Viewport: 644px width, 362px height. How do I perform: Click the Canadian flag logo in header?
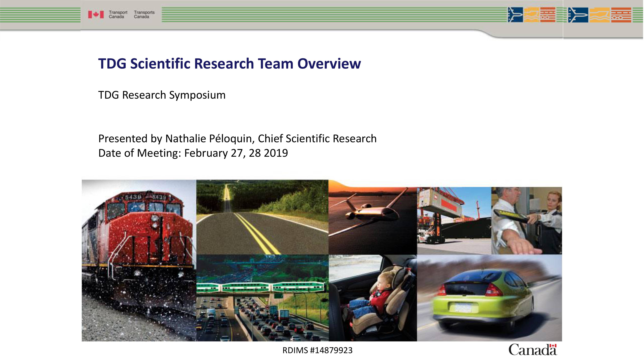pos(96,14)
